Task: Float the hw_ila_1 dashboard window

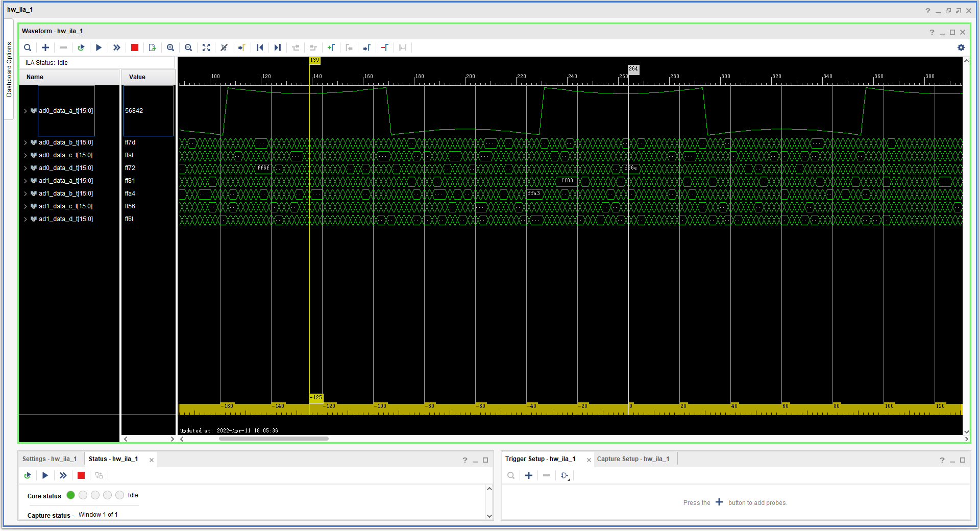Action: pyautogui.click(x=959, y=10)
